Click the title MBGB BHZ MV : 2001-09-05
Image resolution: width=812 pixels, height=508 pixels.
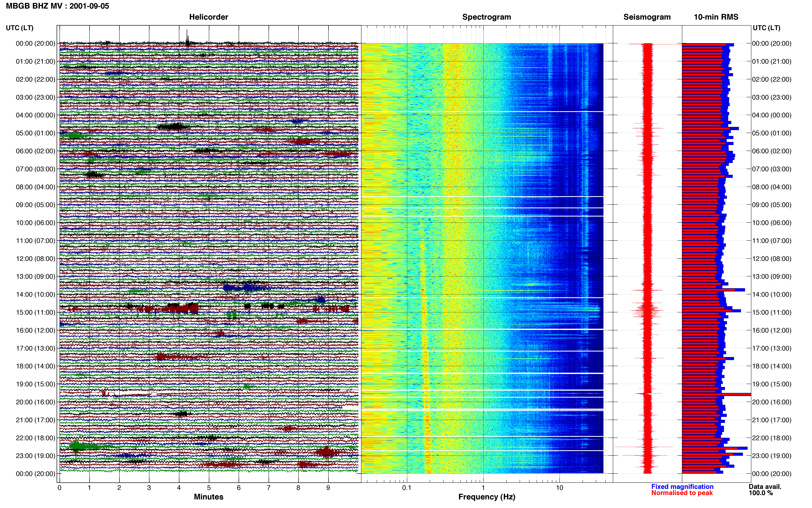(57, 6)
